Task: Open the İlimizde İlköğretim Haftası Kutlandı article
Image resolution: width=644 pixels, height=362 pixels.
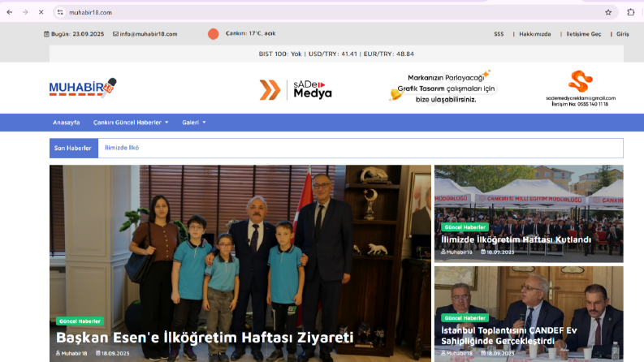Action: point(516,239)
